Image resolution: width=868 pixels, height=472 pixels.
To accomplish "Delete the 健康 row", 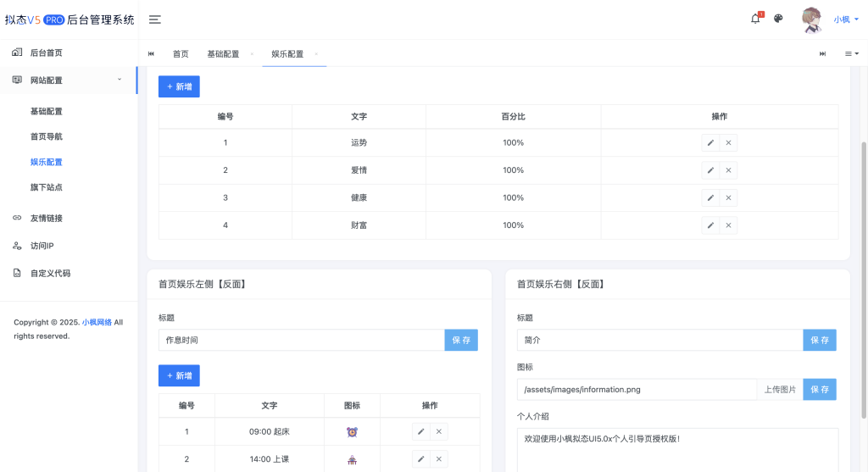I will coord(728,197).
